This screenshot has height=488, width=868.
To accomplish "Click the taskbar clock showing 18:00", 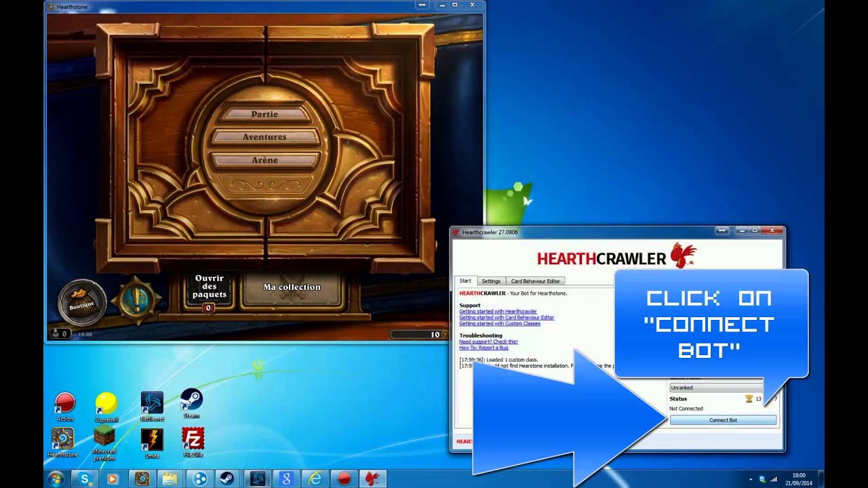I will 800,479.
